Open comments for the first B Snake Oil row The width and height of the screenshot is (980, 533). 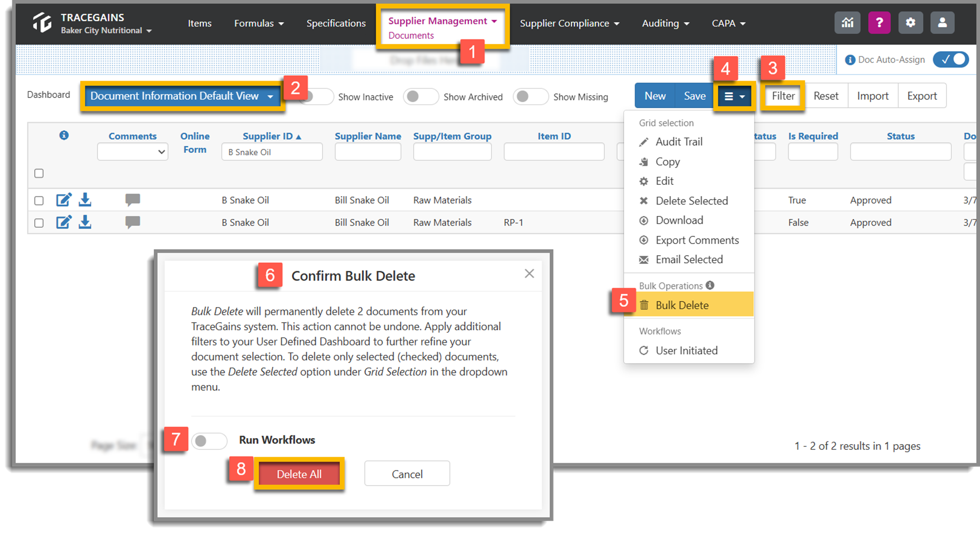click(133, 200)
